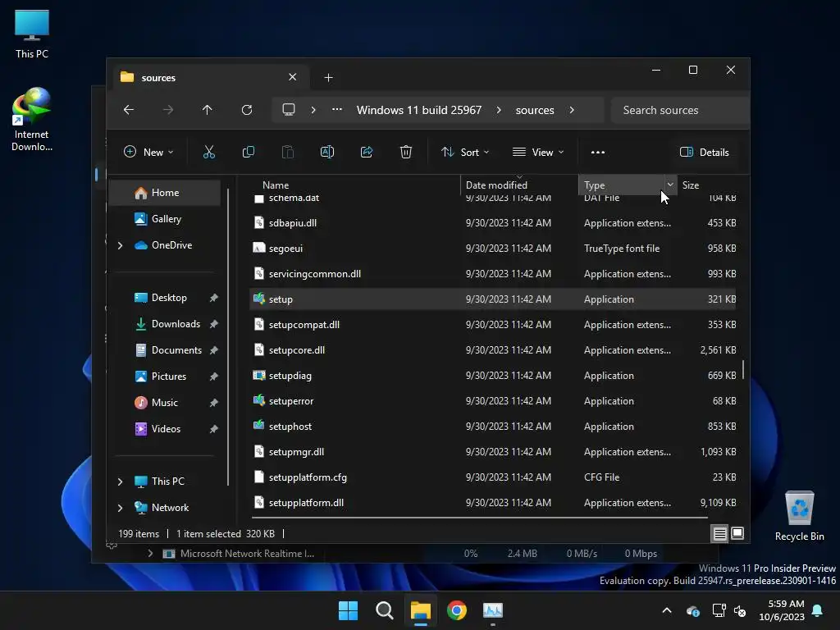Click the taskbar clock and date
This screenshot has width=840, height=630.
pyautogui.click(x=782, y=610)
